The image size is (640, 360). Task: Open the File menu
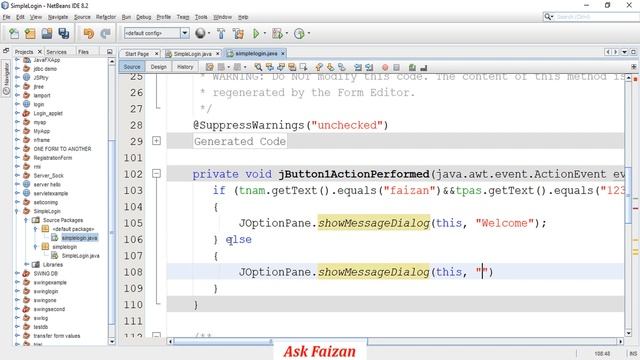pyautogui.click(x=6, y=17)
